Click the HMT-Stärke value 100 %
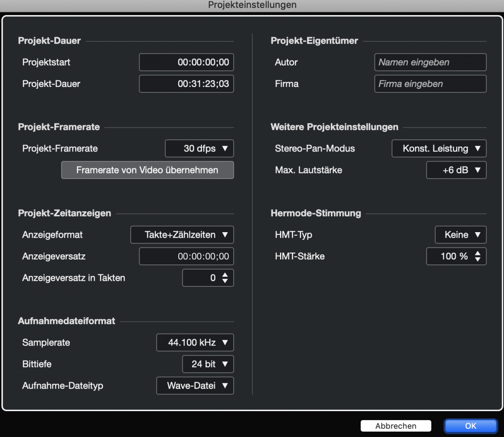 tap(454, 256)
